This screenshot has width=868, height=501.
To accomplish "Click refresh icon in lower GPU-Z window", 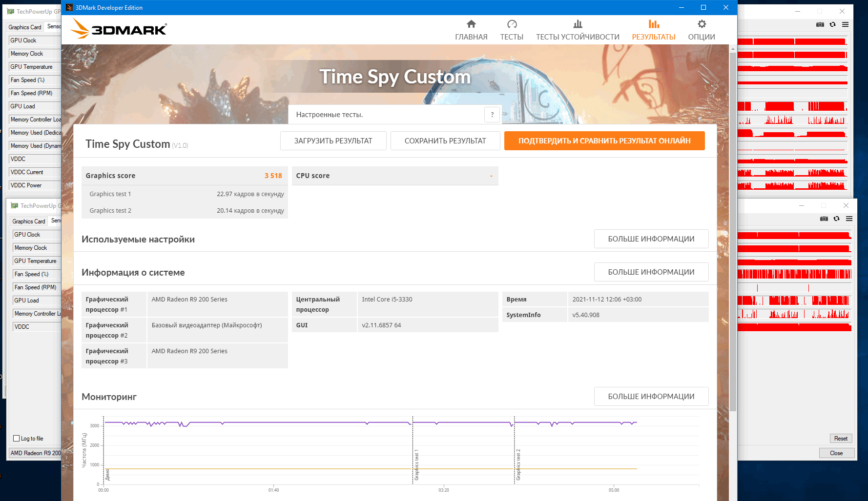I will coord(837,219).
